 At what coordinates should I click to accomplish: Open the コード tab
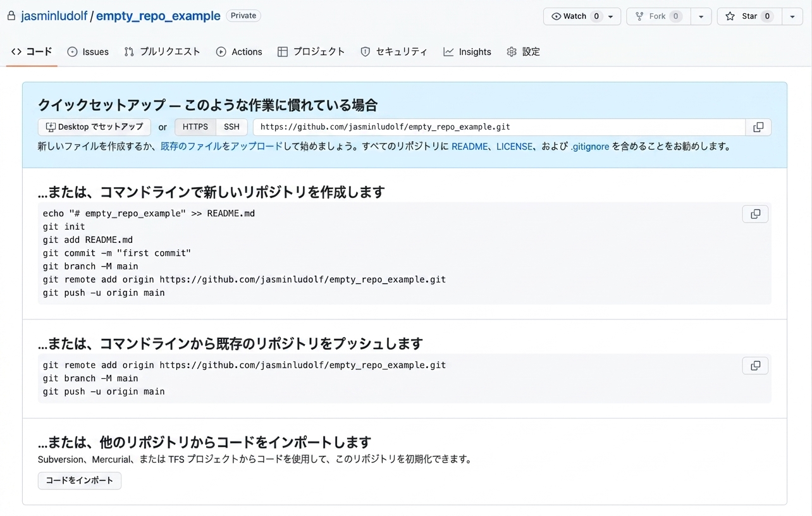[x=32, y=52]
